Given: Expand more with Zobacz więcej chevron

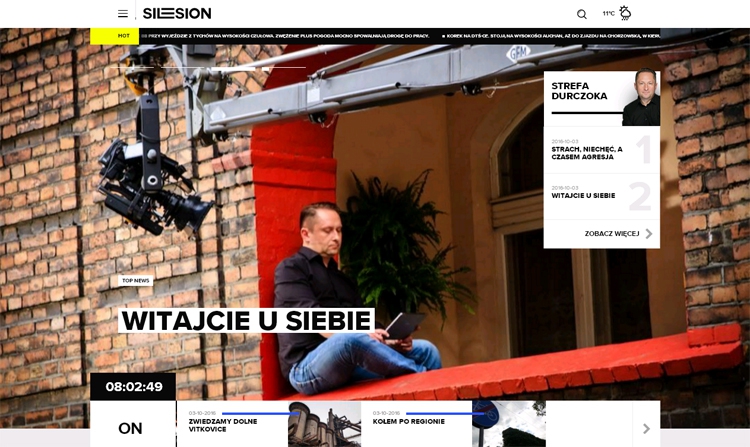Looking at the screenshot, I should tap(649, 234).
